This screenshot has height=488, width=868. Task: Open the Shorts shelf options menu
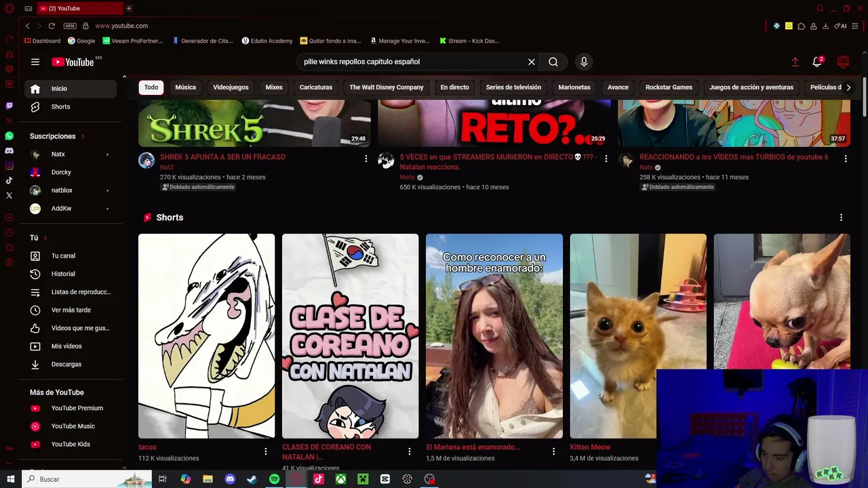point(842,218)
